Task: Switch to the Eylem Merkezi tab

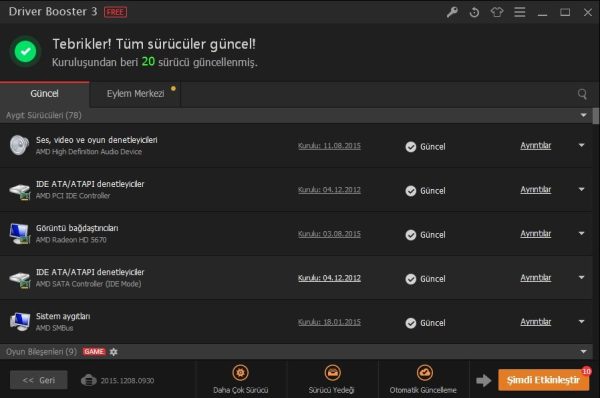Action: [x=135, y=94]
